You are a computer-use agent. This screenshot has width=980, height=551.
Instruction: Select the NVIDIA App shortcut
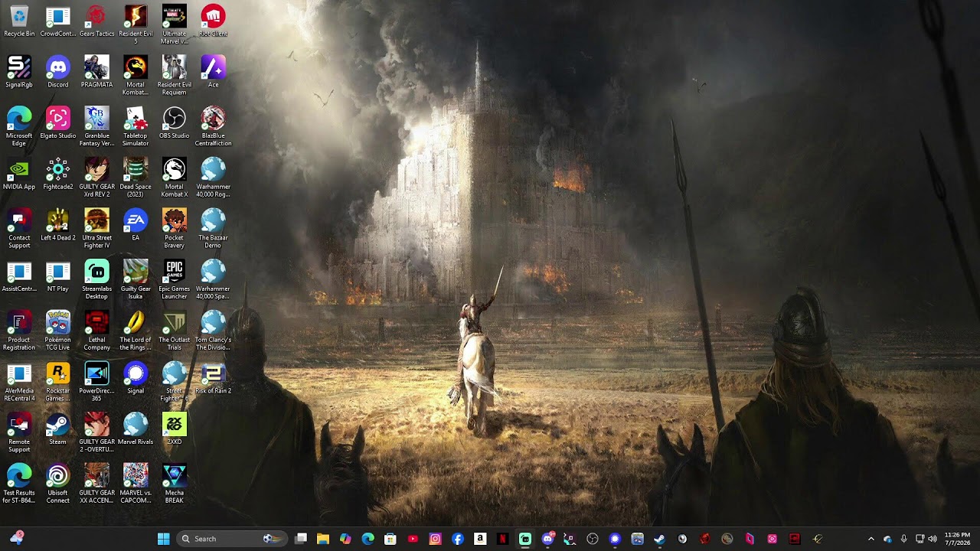[x=19, y=174]
